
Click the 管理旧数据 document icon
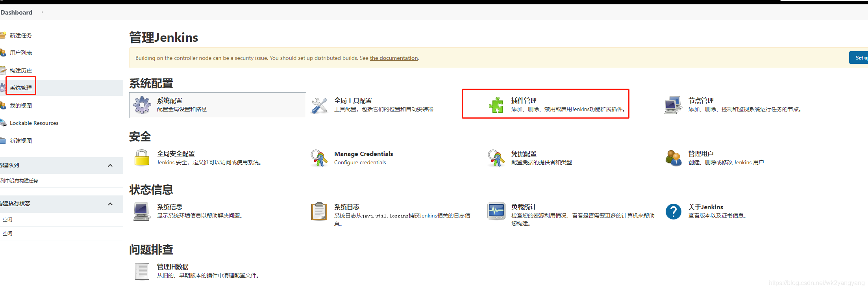tap(142, 271)
